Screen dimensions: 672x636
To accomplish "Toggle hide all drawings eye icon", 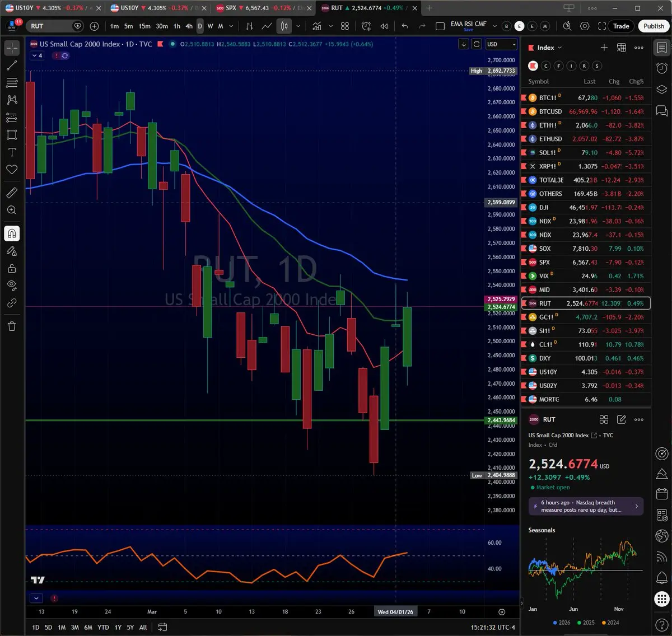I will click(12, 286).
